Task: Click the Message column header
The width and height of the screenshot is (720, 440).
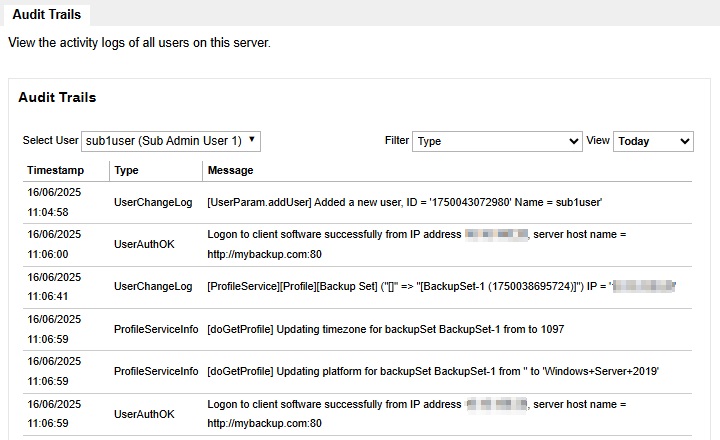Action: click(x=230, y=171)
